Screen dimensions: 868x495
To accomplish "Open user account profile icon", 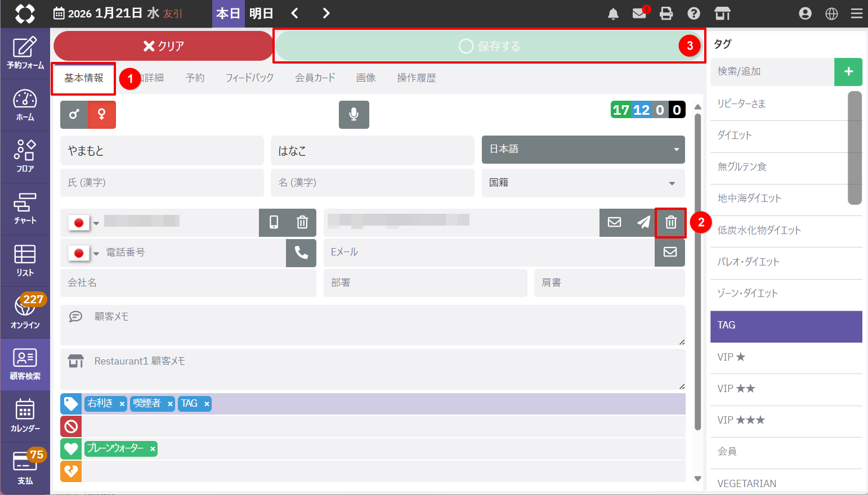I will click(805, 13).
